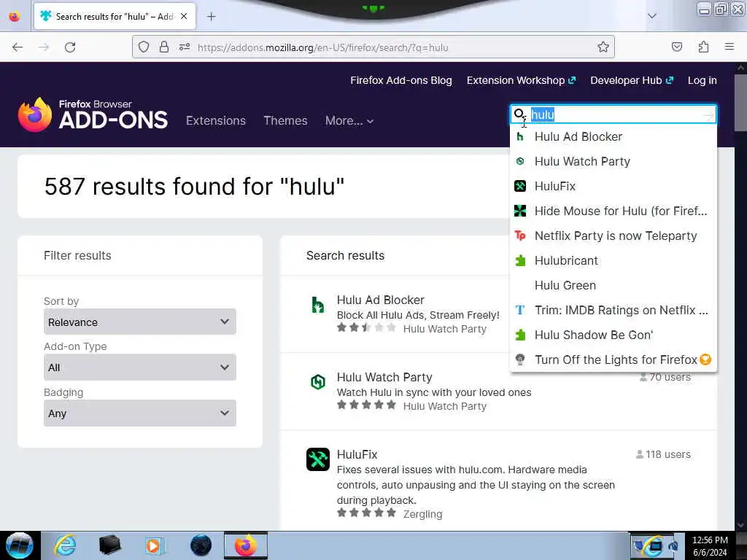Viewport: 747px width, 560px height.
Task: Open the Add-on Type dropdown
Action: [139, 367]
